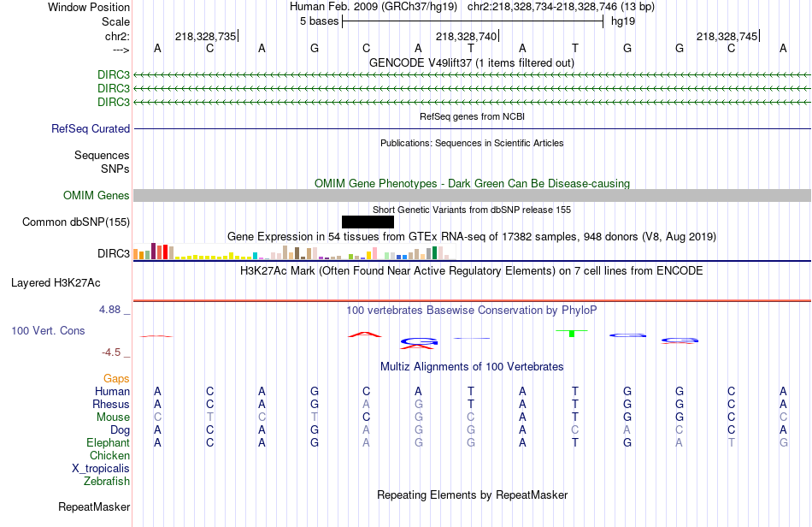Select the RefSeq Curated label
812x527 pixels.
[91, 128]
